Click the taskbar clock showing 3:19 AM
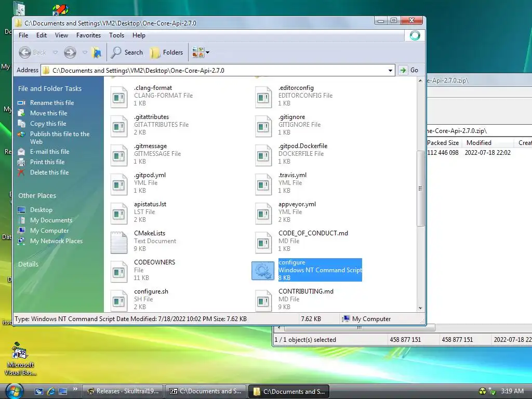 (x=512, y=391)
